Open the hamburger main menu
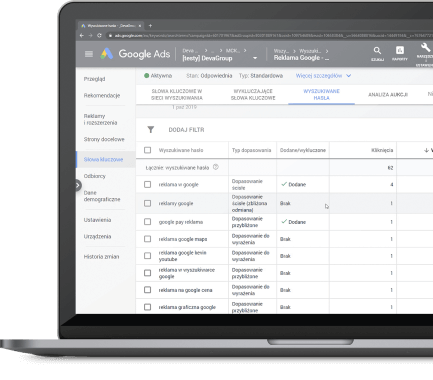433x380 pixels. click(89, 54)
